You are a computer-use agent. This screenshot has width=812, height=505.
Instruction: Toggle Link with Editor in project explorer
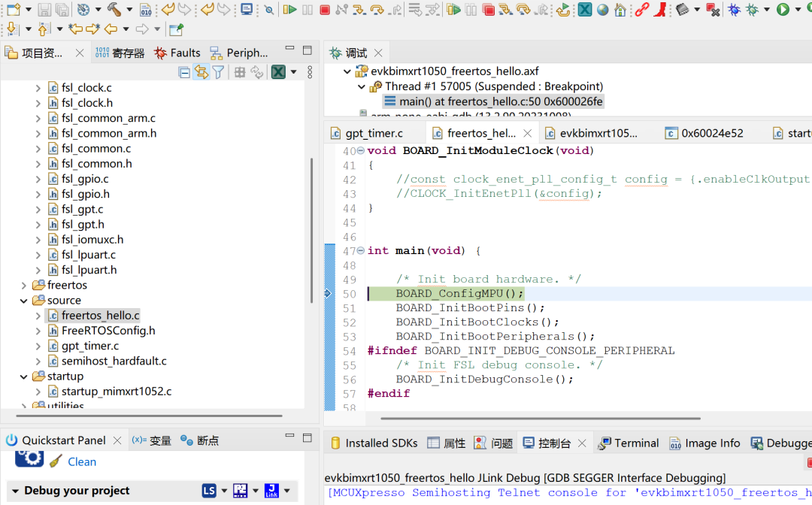[201, 72]
